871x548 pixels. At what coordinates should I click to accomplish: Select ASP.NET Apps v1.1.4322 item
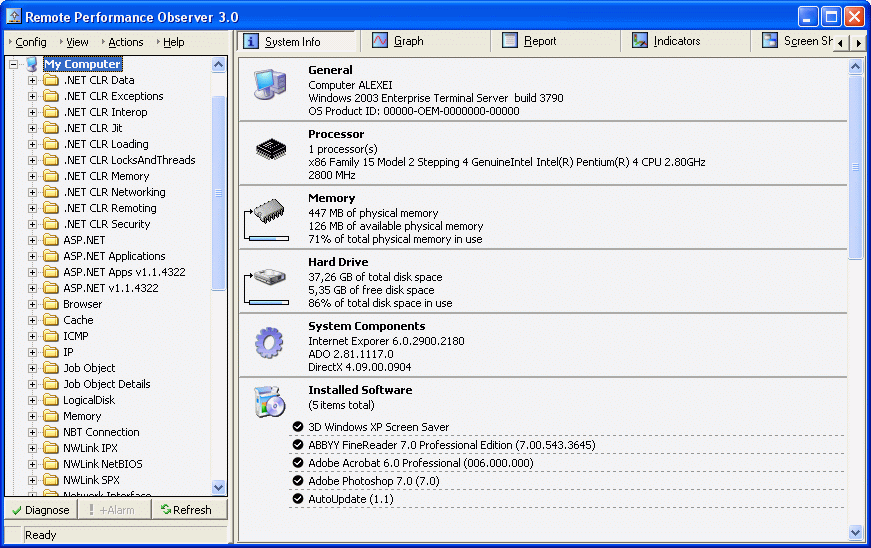pos(124,273)
